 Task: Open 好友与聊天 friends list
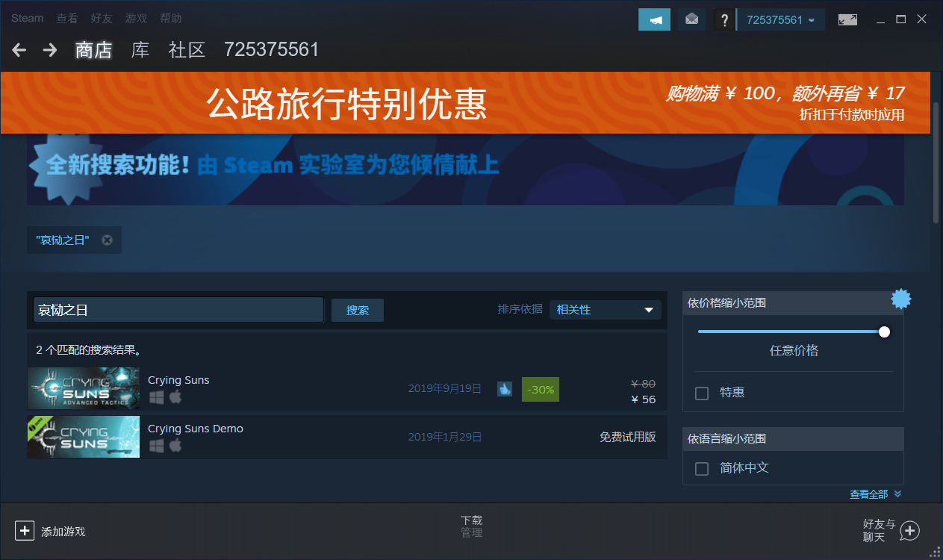tap(879, 531)
